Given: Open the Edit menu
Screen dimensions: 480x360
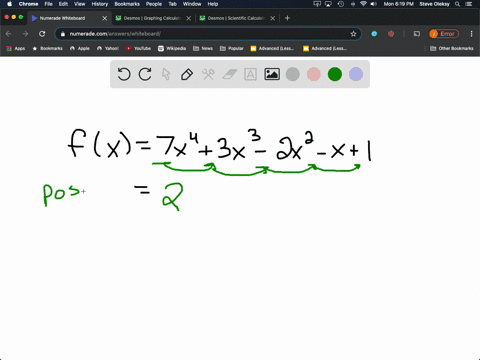Looking at the screenshot, I should coord(63,4).
